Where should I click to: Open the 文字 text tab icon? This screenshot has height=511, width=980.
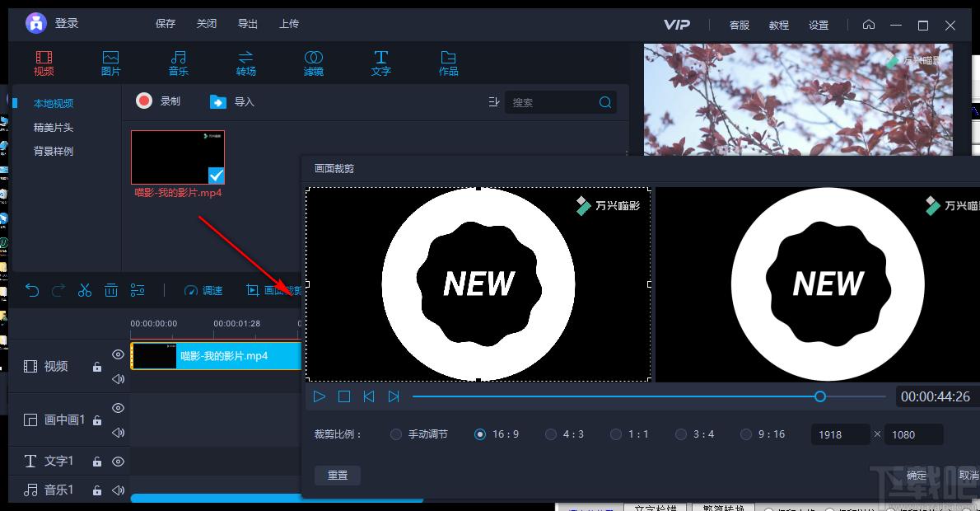[x=380, y=58]
